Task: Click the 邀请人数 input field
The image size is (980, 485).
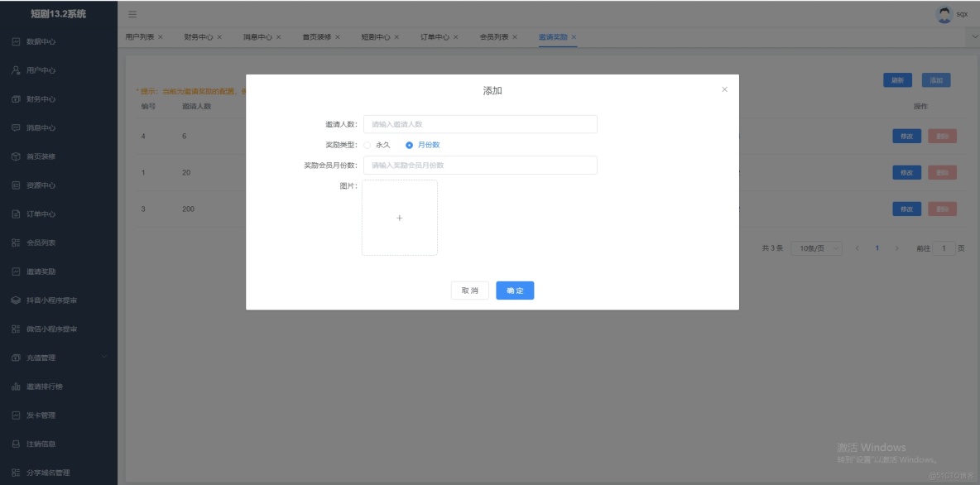Action: click(x=478, y=124)
